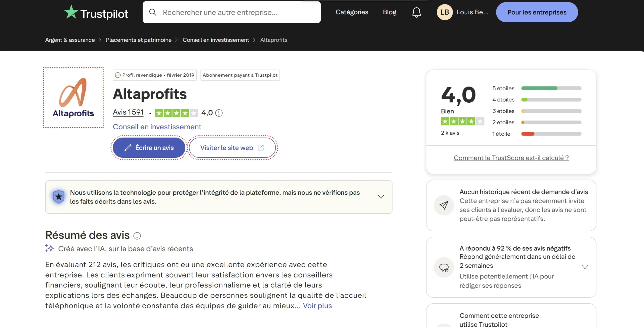Click the Altaprofits company logo

pyautogui.click(x=73, y=98)
